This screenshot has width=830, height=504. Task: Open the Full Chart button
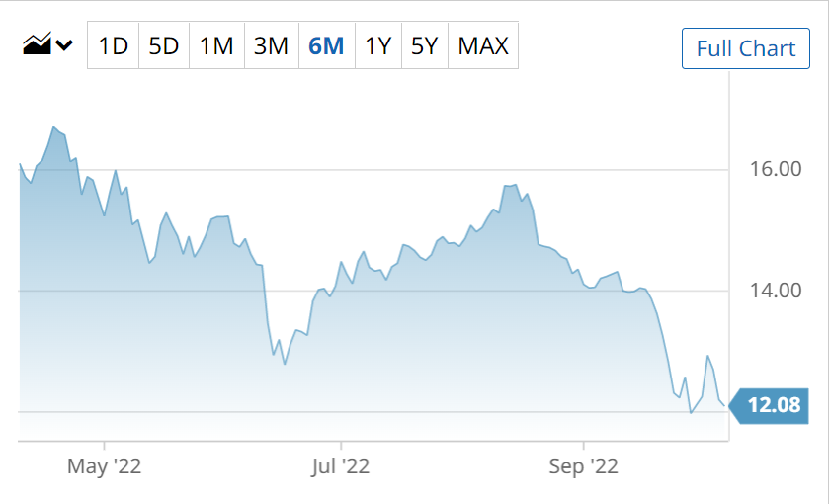[x=746, y=48]
